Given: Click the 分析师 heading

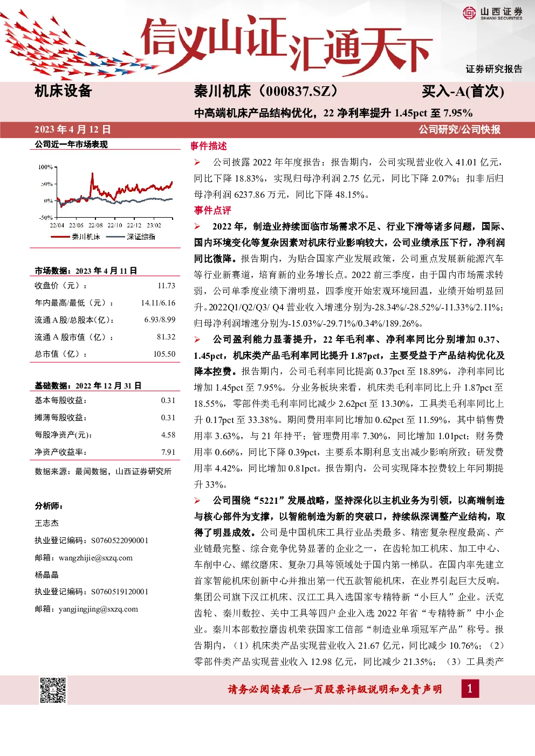Looking at the screenshot, I should pos(49,506).
